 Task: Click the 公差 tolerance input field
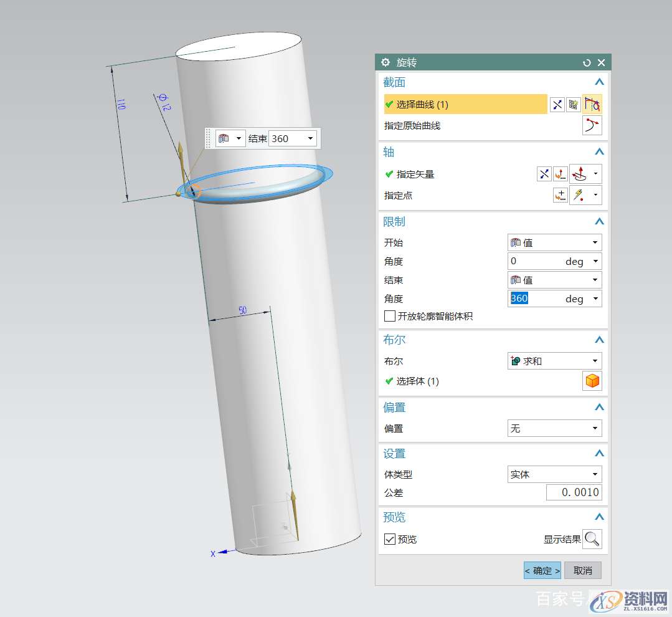coord(574,492)
